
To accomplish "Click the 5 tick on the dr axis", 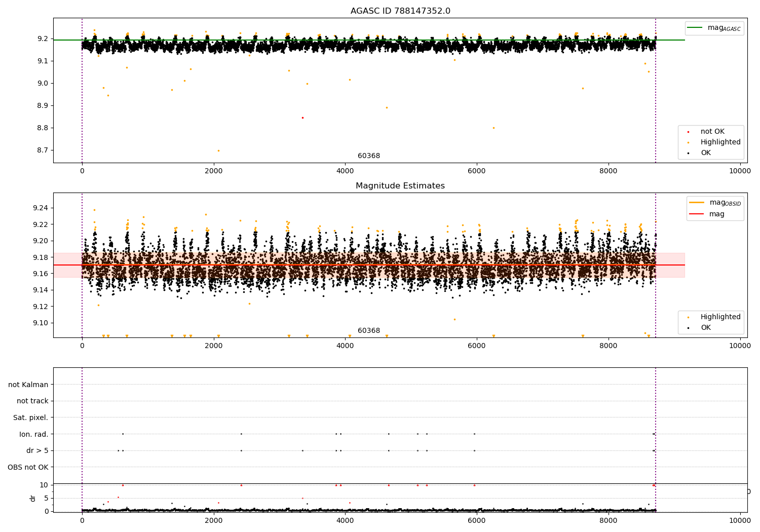I will coord(47,499).
